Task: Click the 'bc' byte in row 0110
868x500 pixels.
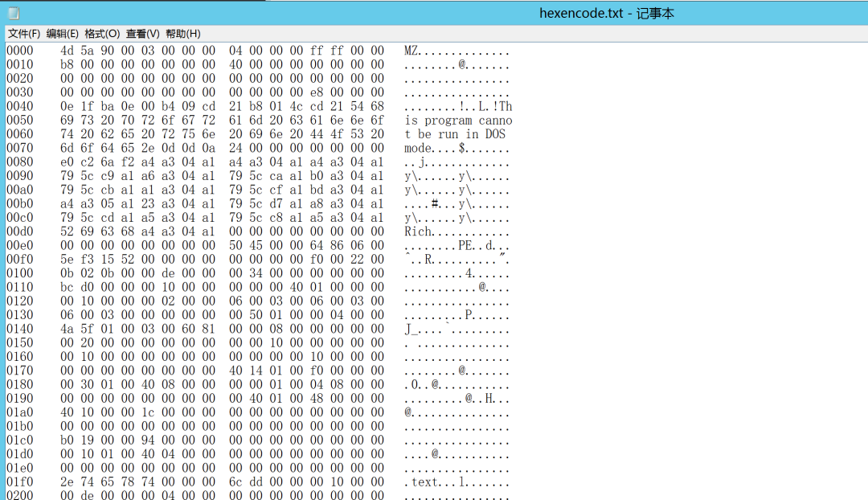Action: [x=67, y=287]
